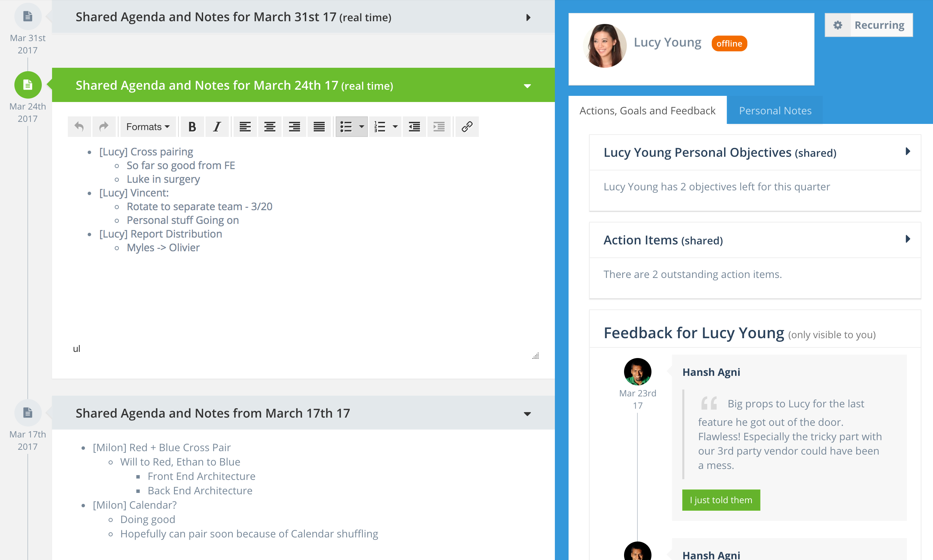Click Mar 24th green document timeline icon
The image size is (933, 560).
[27, 85]
